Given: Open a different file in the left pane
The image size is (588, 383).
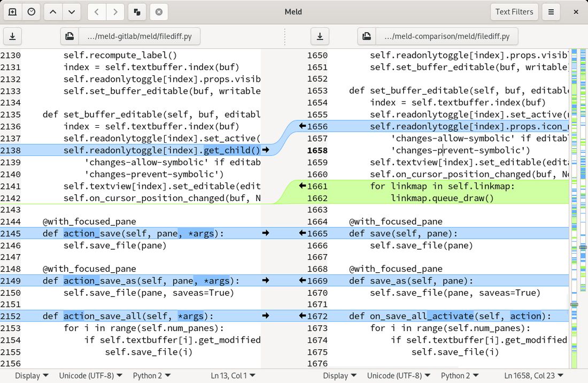Looking at the screenshot, I should click(x=69, y=36).
